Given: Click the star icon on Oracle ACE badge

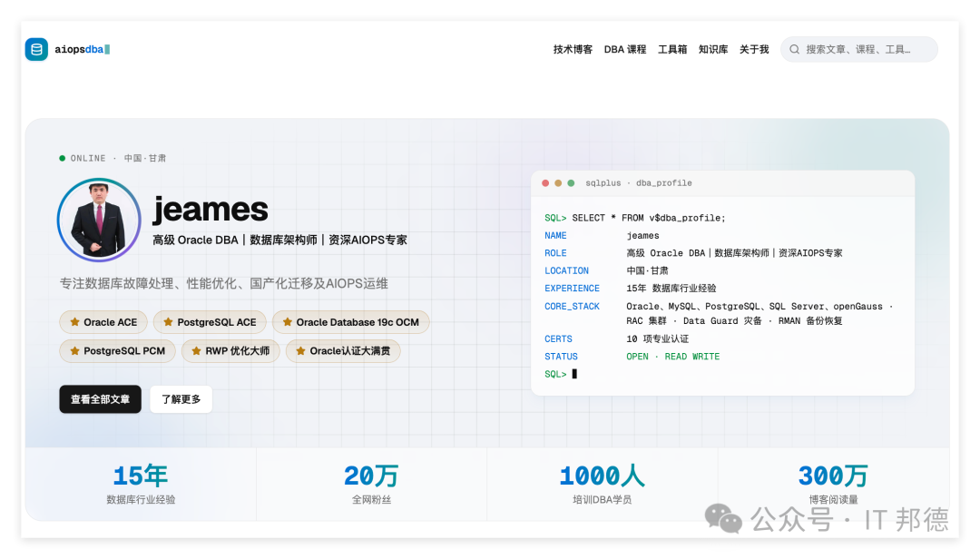Looking at the screenshot, I should point(75,322).
